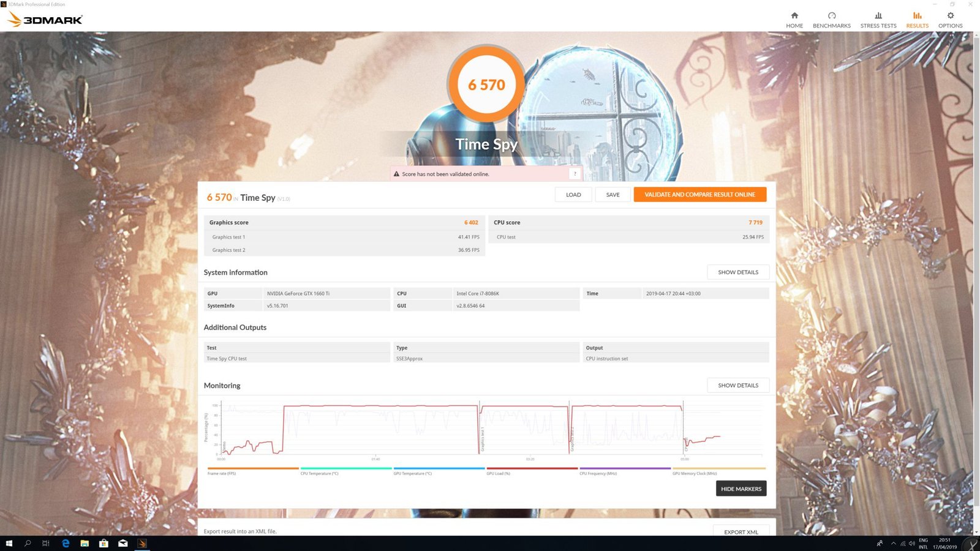Image resolution: width=980 pixels, height=551 pixels.
Task: Click the GPU name NVIDIA GeForce GTX 1660 Ti
Action: [298, 294]
